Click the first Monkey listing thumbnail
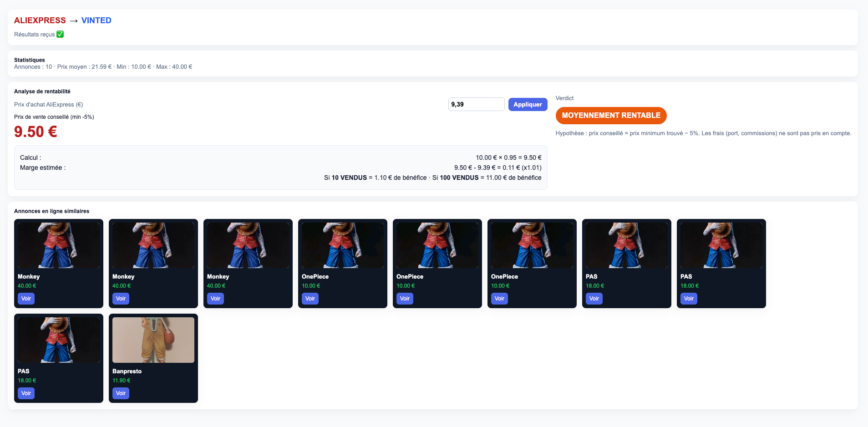The height and width of the screenshot is (427, 868). point(59,244)
